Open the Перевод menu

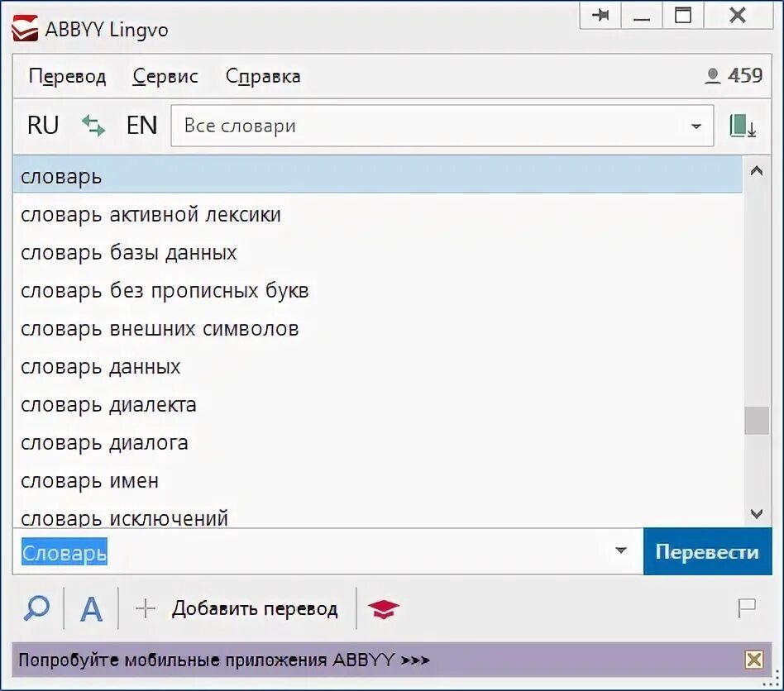pos(68,76)
